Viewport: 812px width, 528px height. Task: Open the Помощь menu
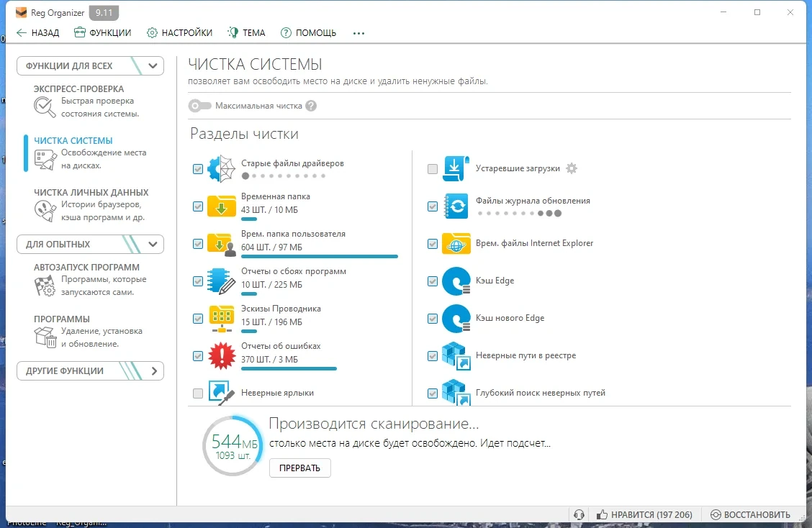coord(309,33)
